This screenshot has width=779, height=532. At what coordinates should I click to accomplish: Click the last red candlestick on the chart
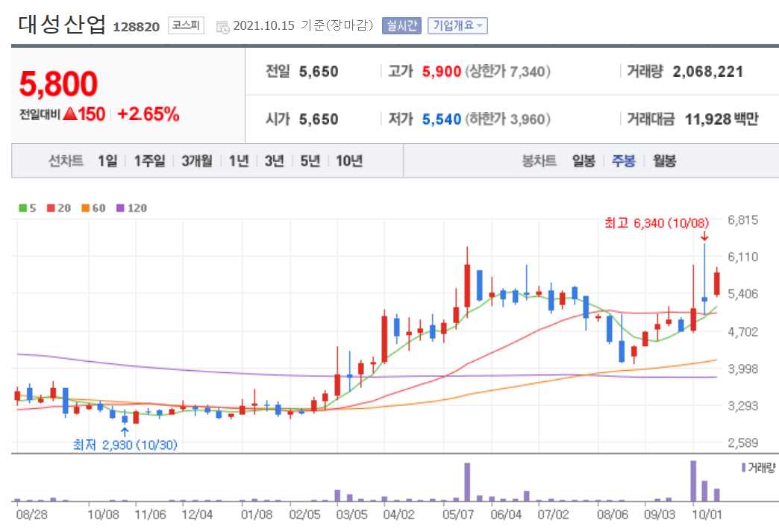pos(717,283)
